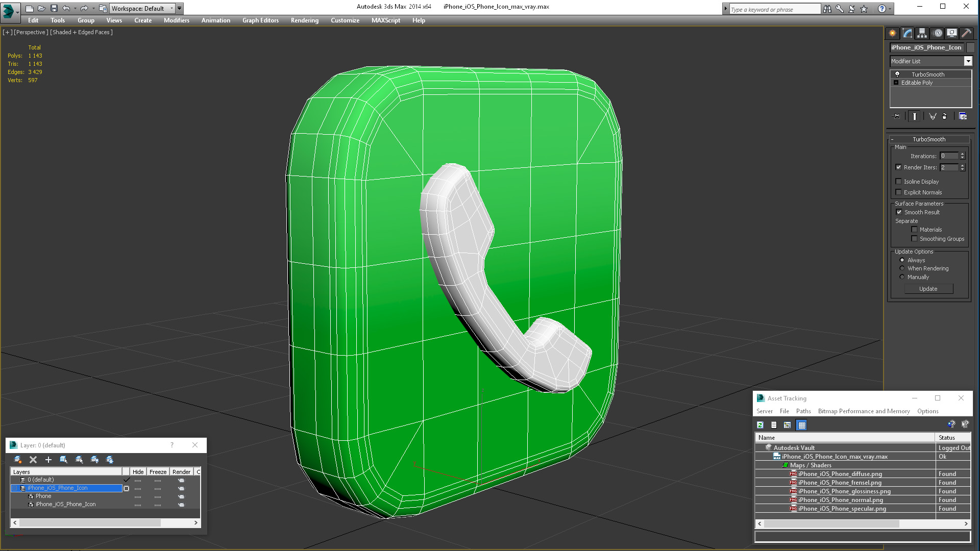Click the Render Iters spinner arrows
Viewport: 980px width, 551px height.
(x=963, y=167)
